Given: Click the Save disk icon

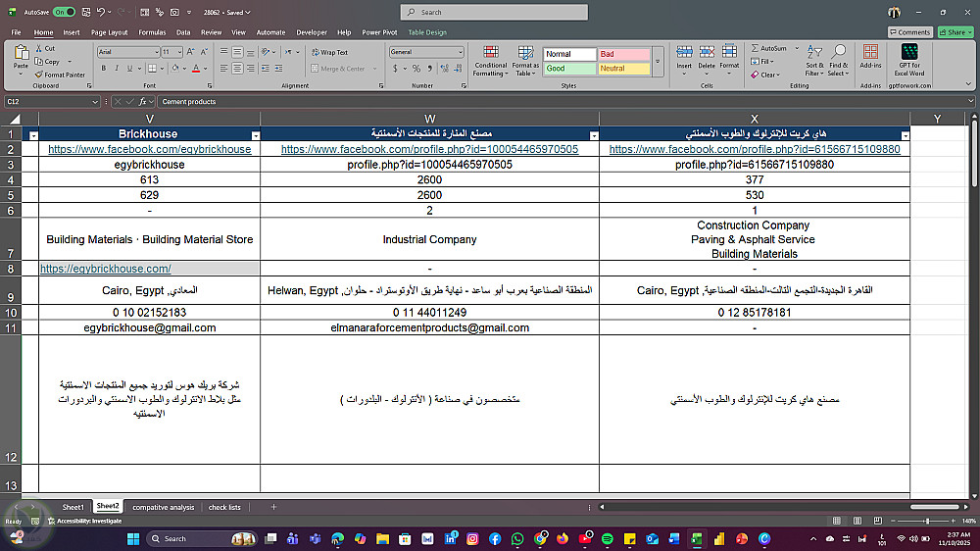Looking at the screenshot, I should click(x=86, y=12).
